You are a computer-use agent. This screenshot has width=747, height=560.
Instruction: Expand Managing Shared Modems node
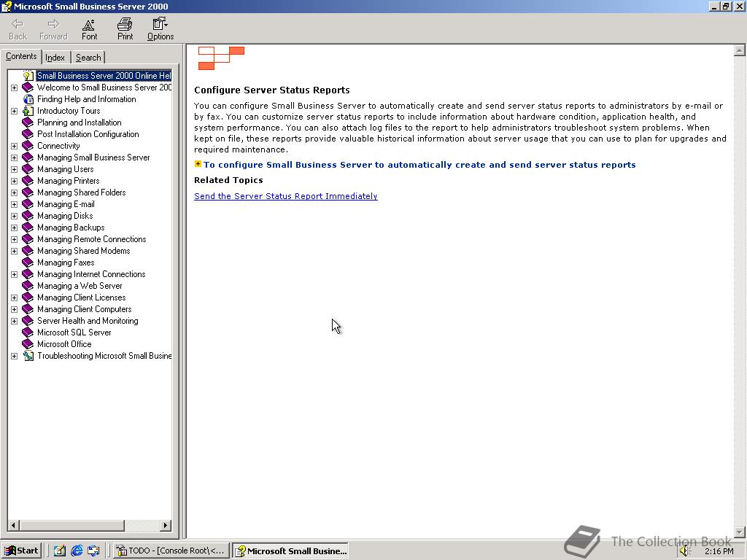tap(15, 251)
